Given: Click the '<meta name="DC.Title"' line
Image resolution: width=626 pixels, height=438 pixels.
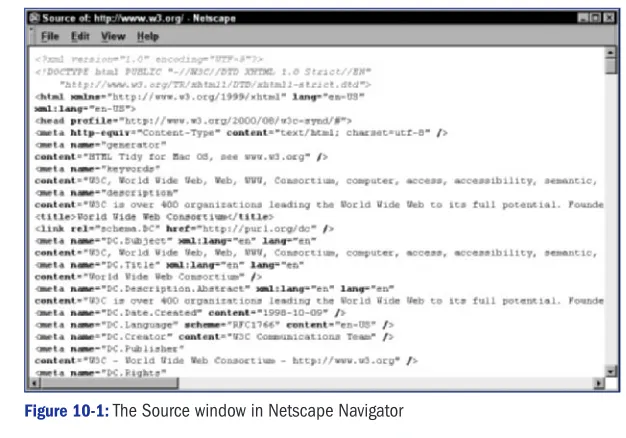Looking at the screenshot, I should pos(170,265).
